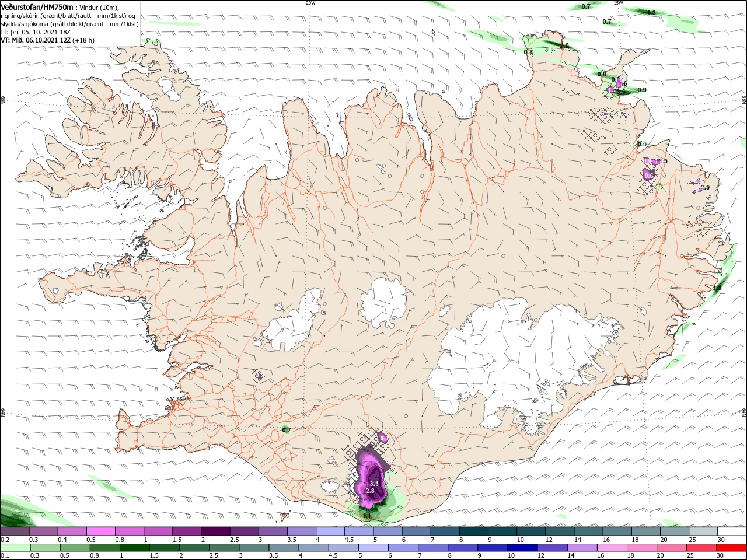Click the lightest green swatch between 0.1 and 0.3
Image resolution: width=747 pixels, height=560 pixels.
[15, 548]
